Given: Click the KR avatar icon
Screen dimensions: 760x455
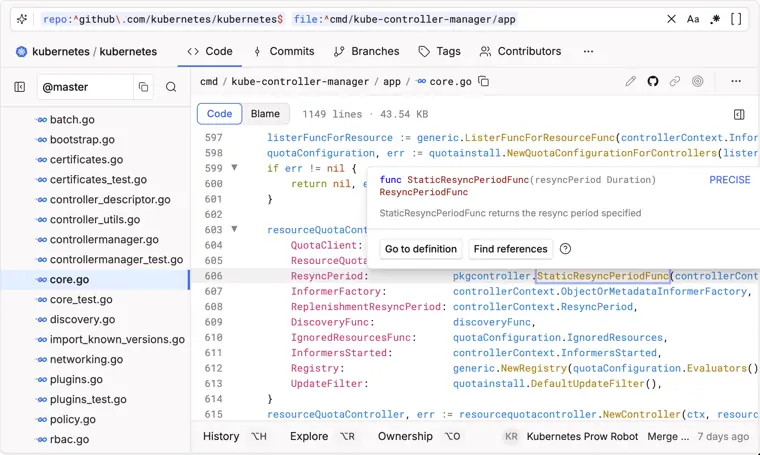Looking at the screenshot, I should pos(511,437).
